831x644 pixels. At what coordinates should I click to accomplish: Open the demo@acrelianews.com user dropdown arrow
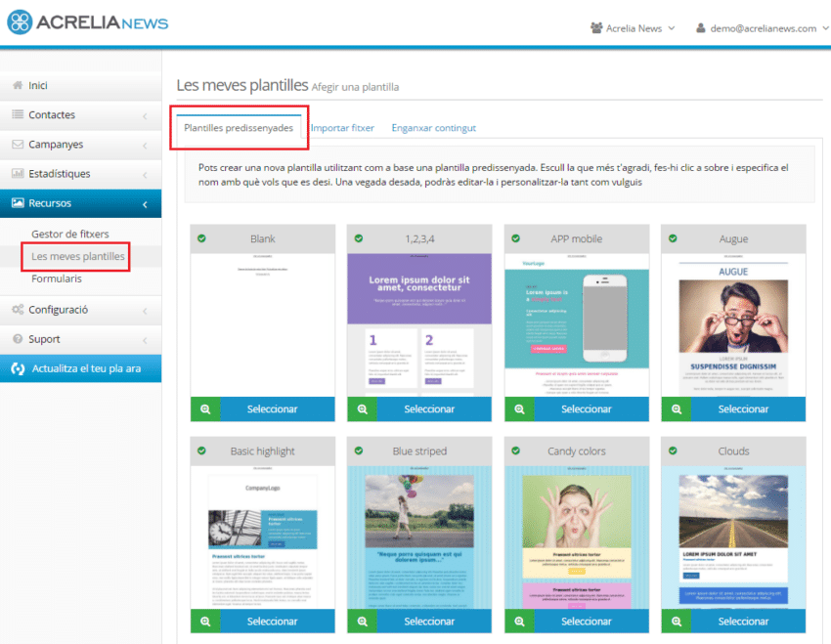click(x=826, y=28)
